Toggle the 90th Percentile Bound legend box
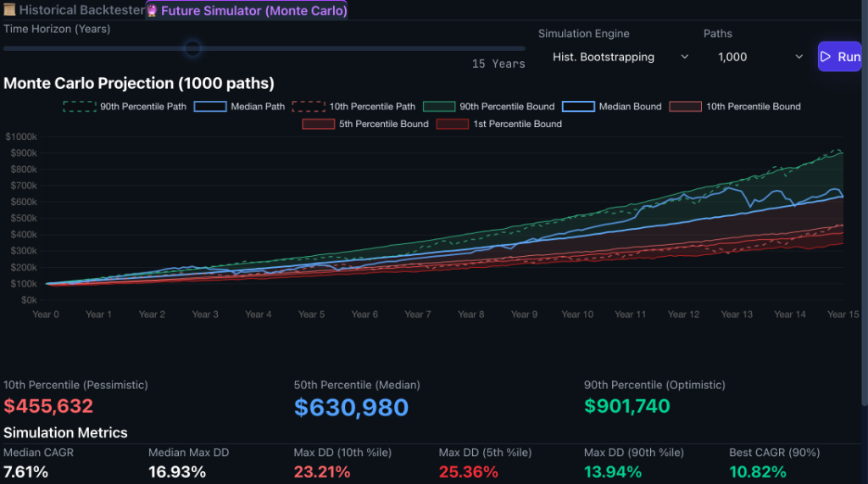Viewport: 868px width, 484px height. 439,106
